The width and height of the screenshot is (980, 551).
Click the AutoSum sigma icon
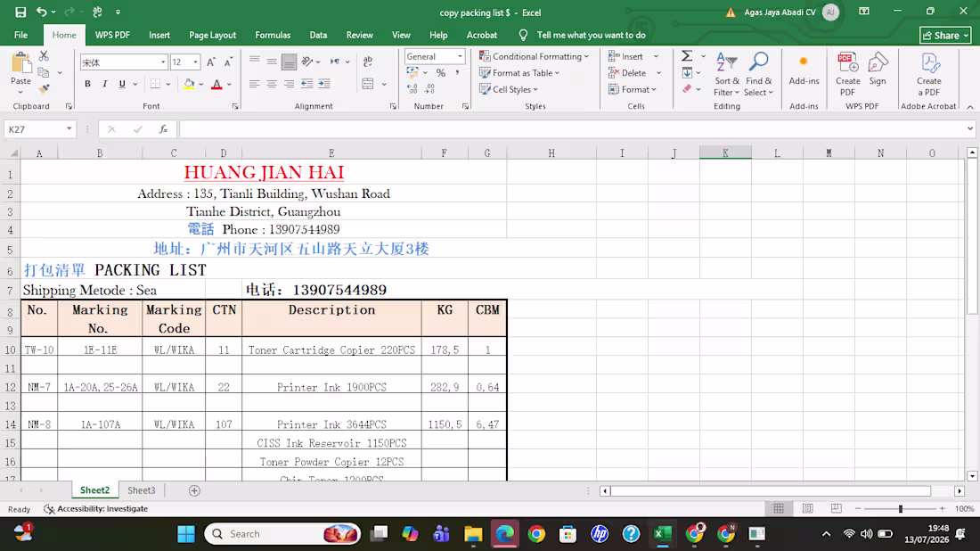(x=687, y=56)
